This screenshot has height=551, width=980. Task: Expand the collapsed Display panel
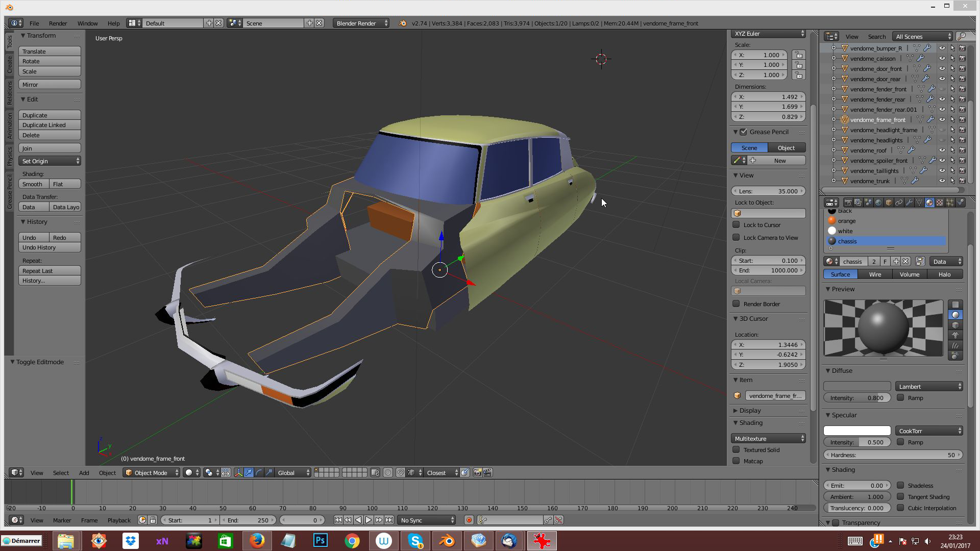coord(750,410)
